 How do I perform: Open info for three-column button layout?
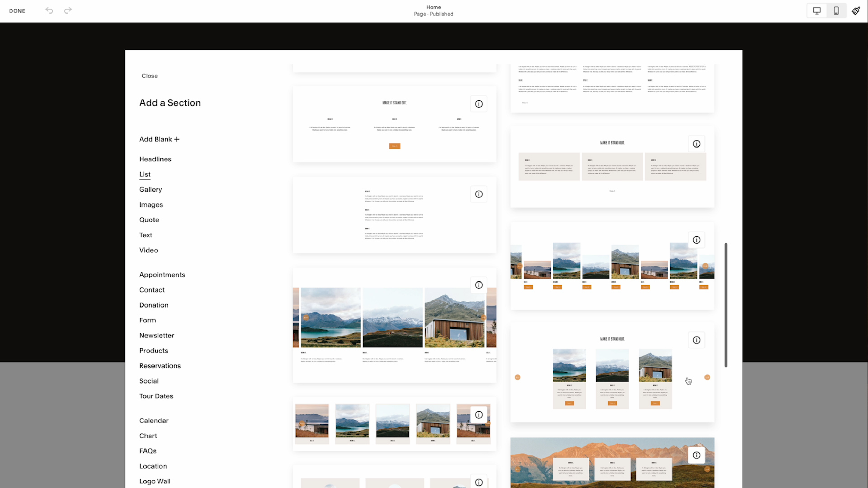click(x=479, y=104)
